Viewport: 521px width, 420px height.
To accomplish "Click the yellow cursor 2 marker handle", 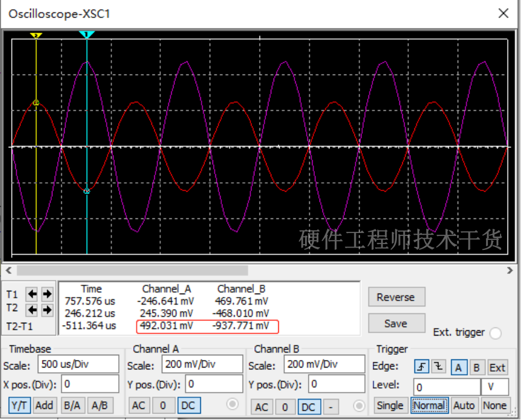I will tap(36, 36).
